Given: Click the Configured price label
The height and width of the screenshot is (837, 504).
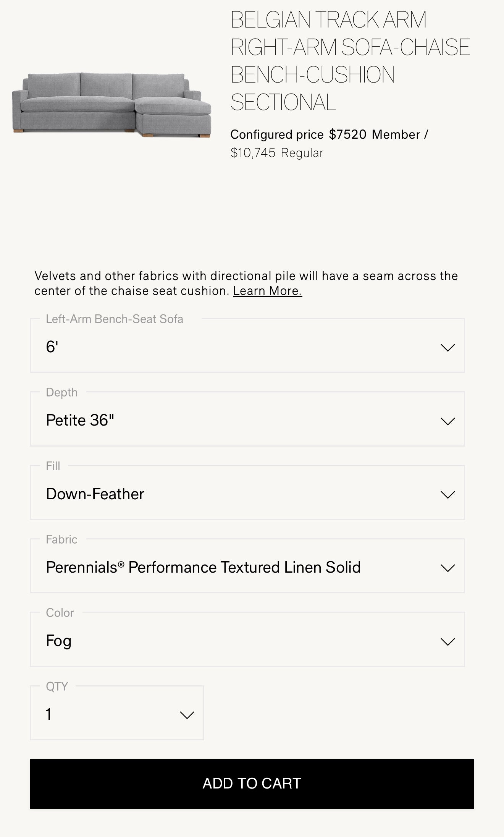Looking at the screenshot, I should [277, 134].
